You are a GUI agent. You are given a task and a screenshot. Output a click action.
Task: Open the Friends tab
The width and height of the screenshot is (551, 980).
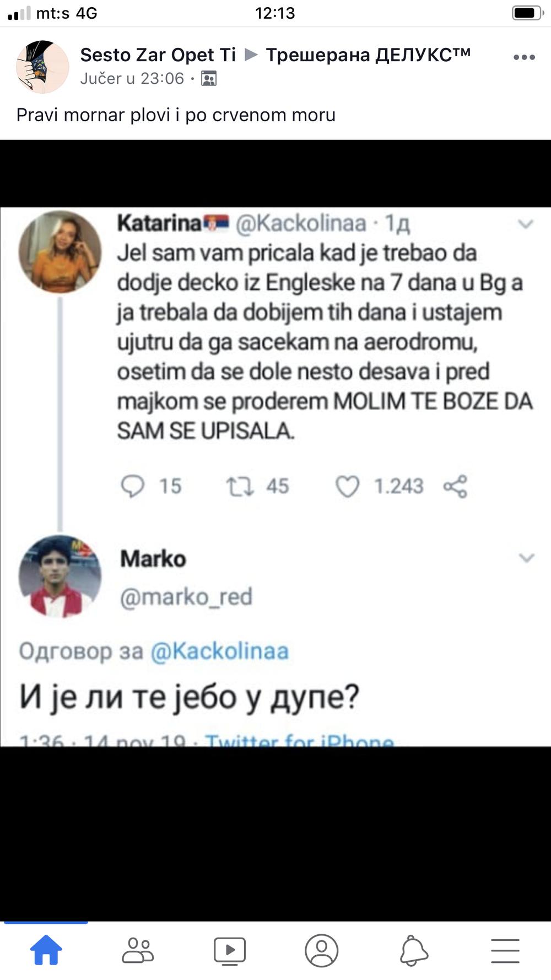(x=138, y=950)
